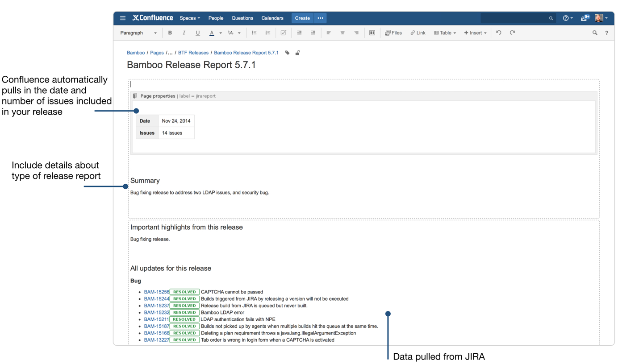Open BTF Releases breadcrumb link
Viewport: 618px width, 364px height.
193,53
